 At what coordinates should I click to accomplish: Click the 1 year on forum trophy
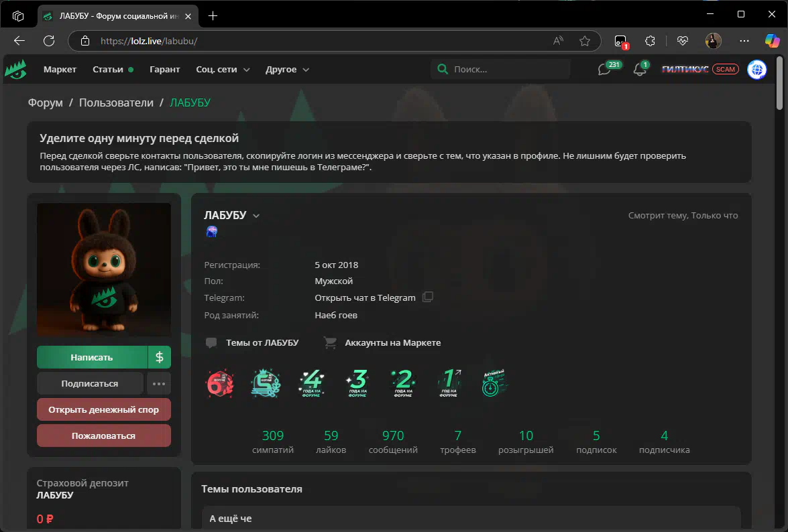pos(449,383)
